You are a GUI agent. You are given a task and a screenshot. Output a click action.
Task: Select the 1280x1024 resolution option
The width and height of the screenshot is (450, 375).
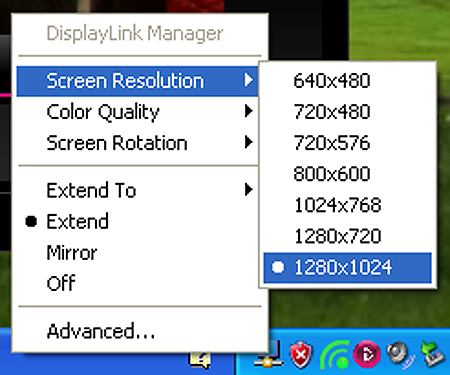pos(347,268)
